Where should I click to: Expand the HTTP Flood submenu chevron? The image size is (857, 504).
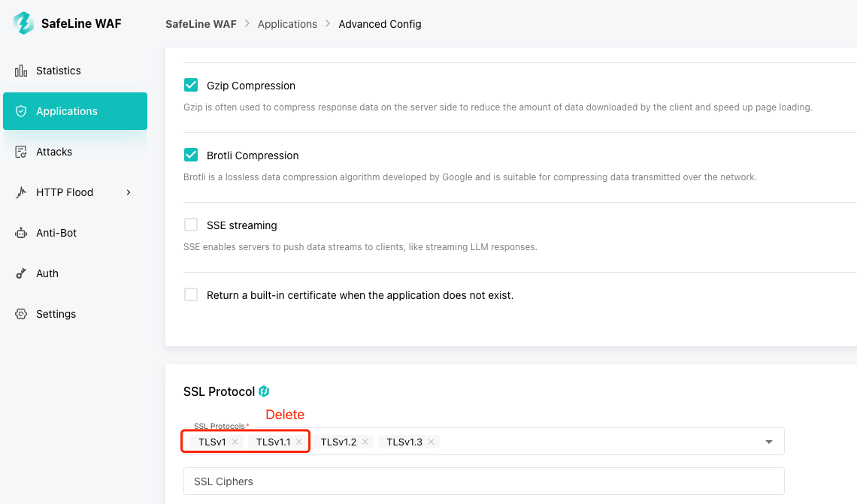click(x=129, y=192)
